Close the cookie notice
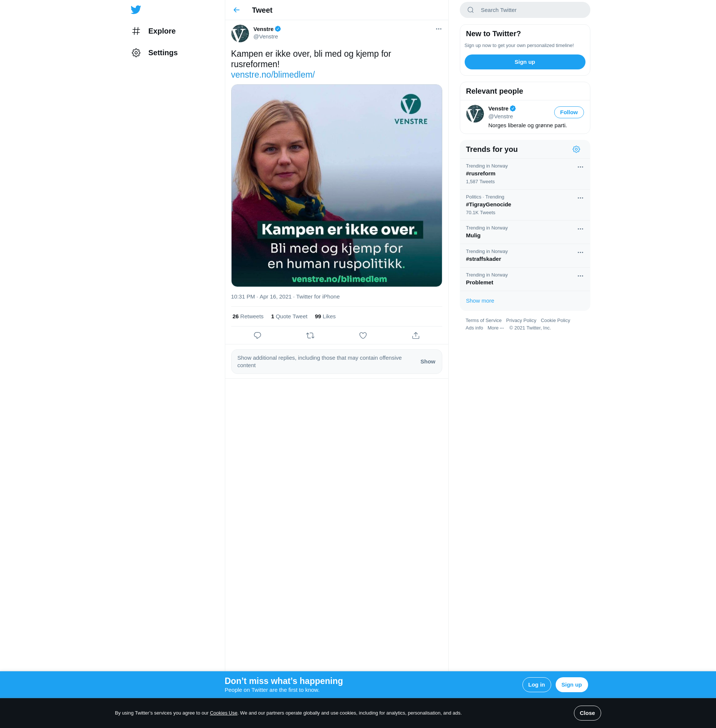Image resolution: width=716 pixels, height=728 pixels. tap(587, 713)
